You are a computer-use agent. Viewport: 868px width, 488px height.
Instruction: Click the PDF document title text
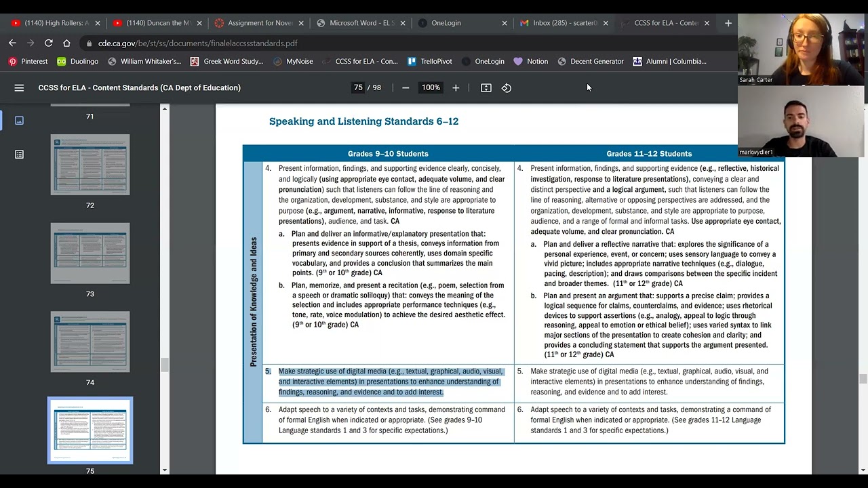click(140, 87)
